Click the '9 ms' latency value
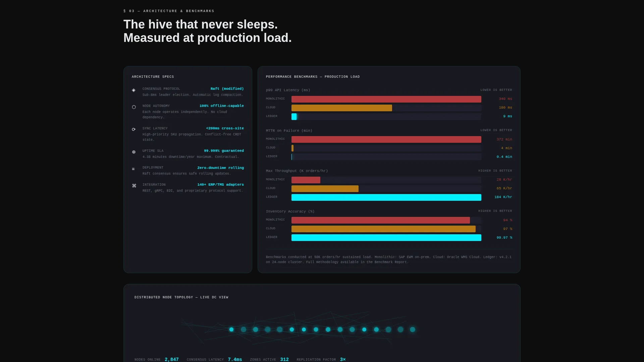644x362 pixels. pos(507,116)
